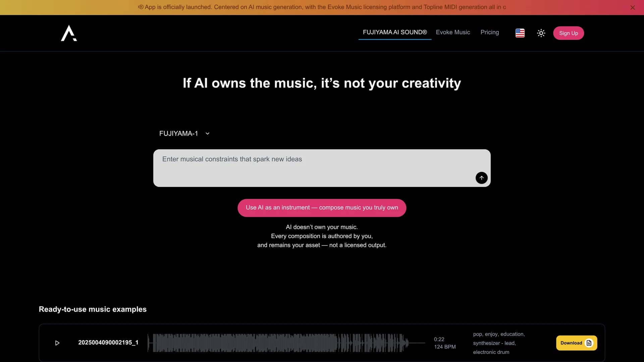Click the site logo in header
The image size is (644, 362).
click(69, 33)
